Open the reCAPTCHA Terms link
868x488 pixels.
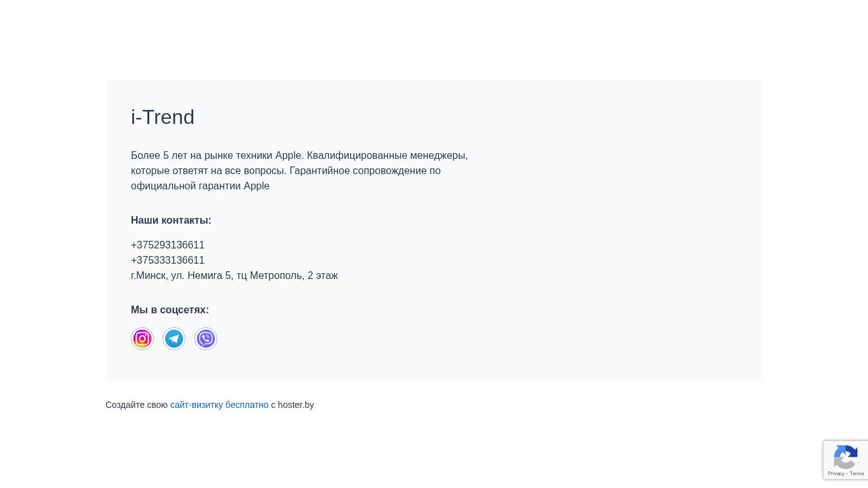(x=857, y=473)
